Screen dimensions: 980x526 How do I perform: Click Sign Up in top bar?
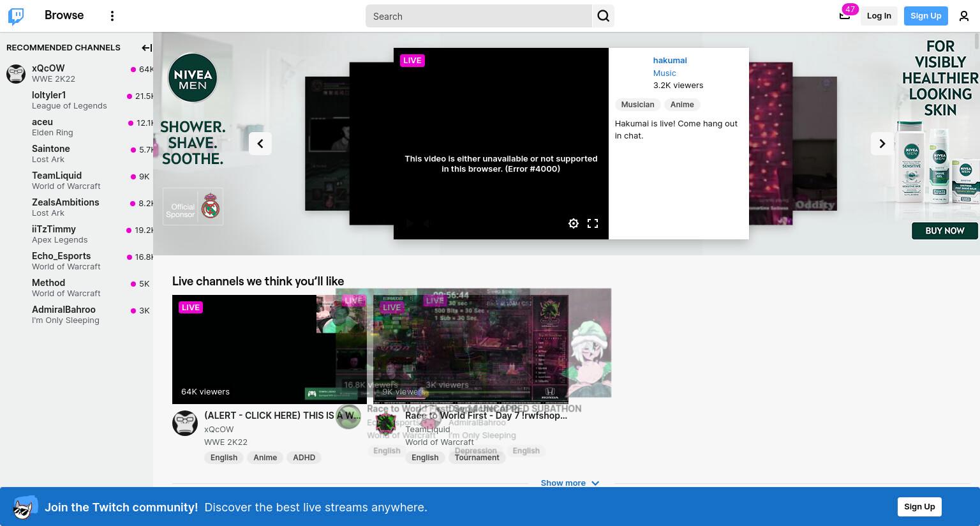[926, 16]
